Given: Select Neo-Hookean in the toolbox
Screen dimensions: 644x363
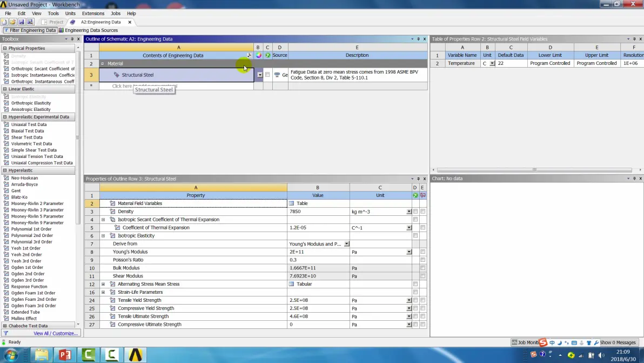Looking at the screenshot, I should [x=24, y=178].
